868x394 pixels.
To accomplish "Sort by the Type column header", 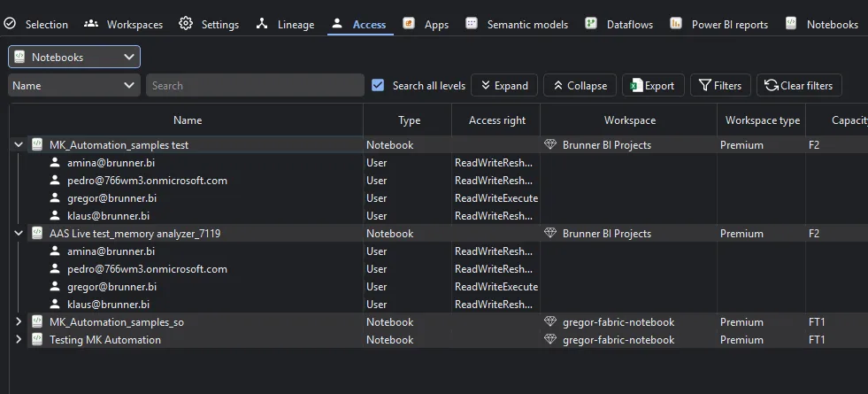I will (x=409, y=120).
